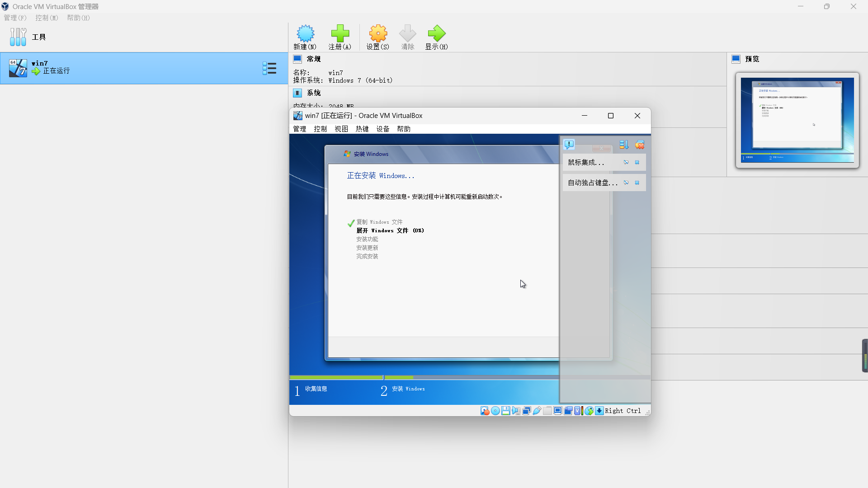Viewport: 868px width, 488px height.
Task: Click stage 2 安装 Windows label in guest
Action: click(408, 389)
